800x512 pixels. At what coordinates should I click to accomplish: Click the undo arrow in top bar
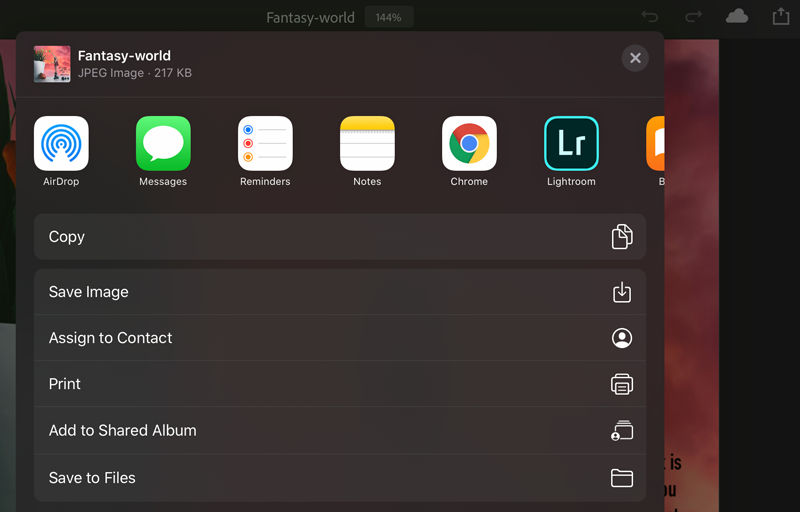click(649, 17)
